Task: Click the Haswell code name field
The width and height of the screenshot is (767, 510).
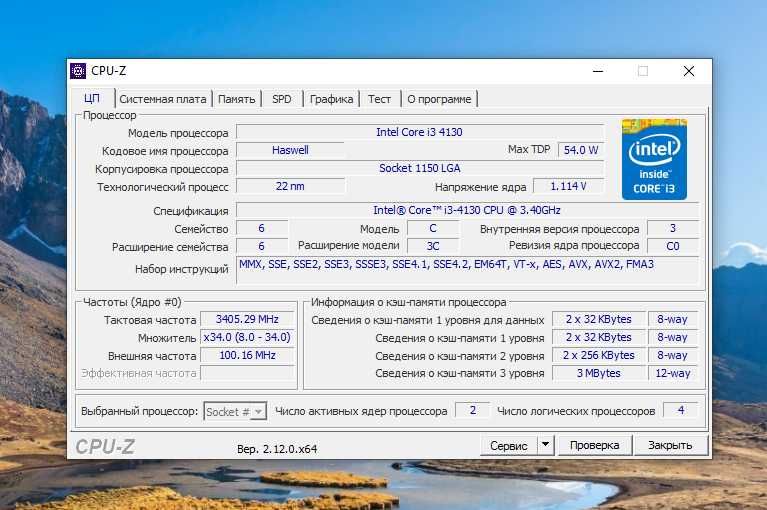Action: point(290,150)
